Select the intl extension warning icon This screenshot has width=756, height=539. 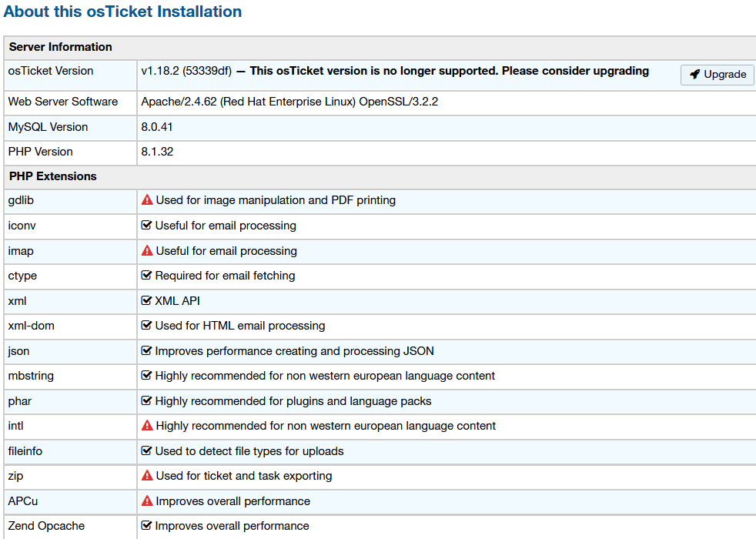147,426
